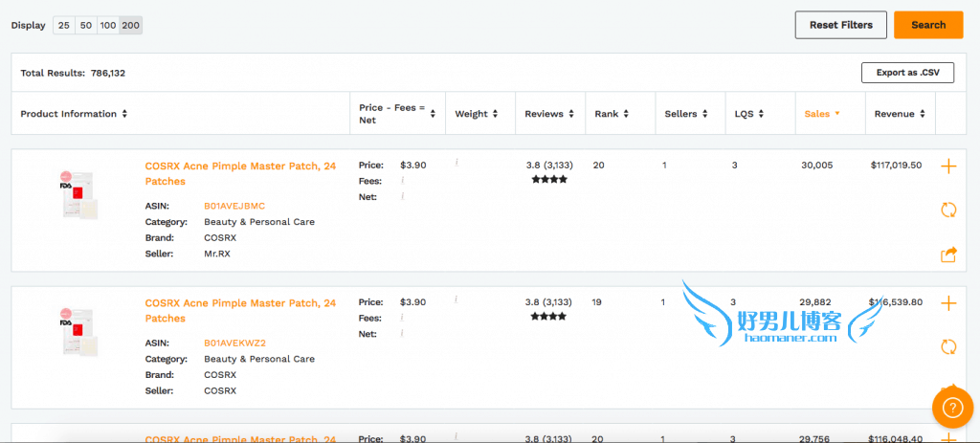The height and width of the screenshot is (443, 980).
Task: Display 25 results per page
Action: point(64,26)
